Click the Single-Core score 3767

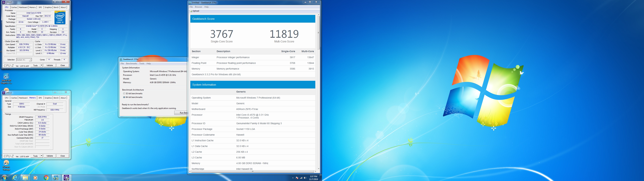click(x=222, y=34)
